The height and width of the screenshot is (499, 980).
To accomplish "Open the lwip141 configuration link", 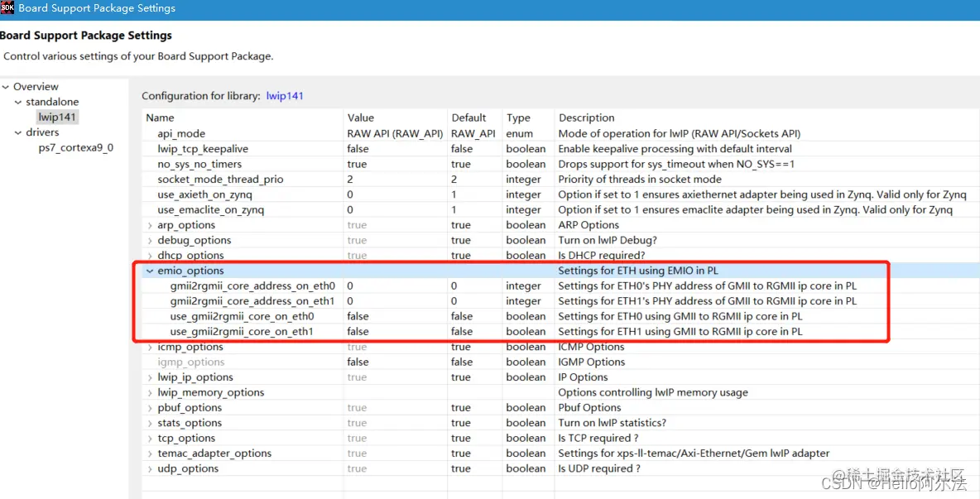I will point(285,95).
